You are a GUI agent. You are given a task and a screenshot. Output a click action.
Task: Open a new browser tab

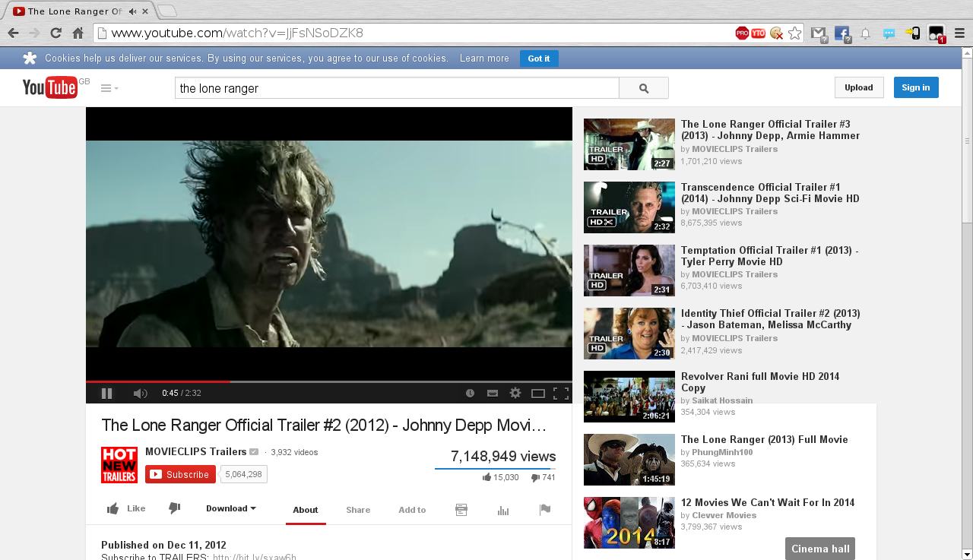[167, 11]
